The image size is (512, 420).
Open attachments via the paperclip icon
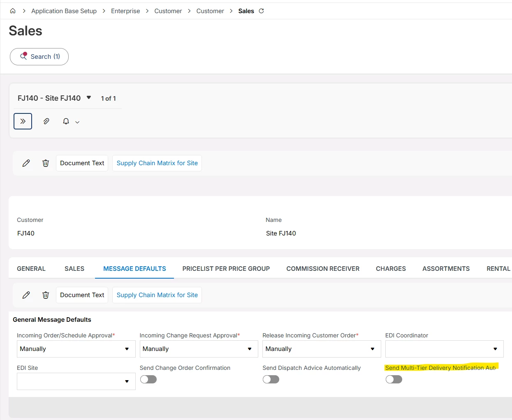46,121
